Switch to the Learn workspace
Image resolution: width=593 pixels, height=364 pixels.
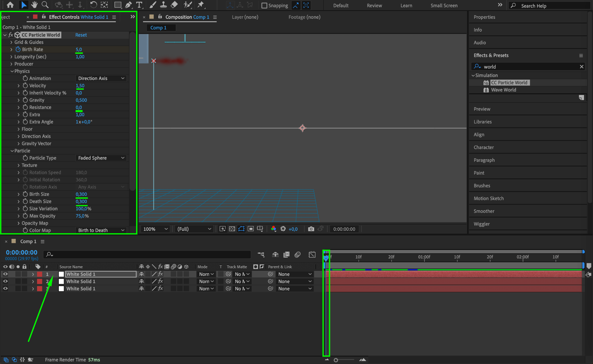tap(406, 6)
